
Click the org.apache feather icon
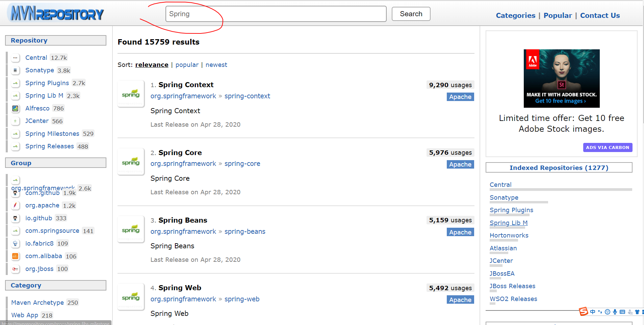click(15, 205)
